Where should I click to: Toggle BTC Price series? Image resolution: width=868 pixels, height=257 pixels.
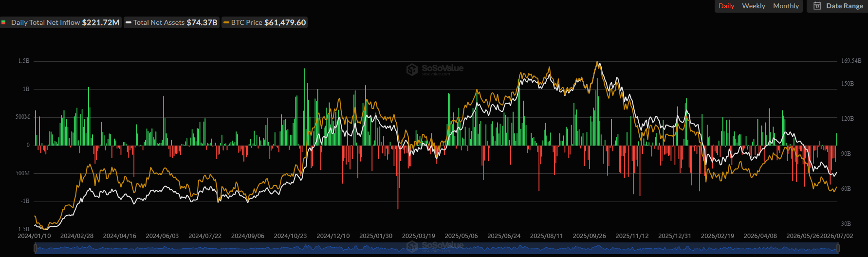(x=264, y=22)
